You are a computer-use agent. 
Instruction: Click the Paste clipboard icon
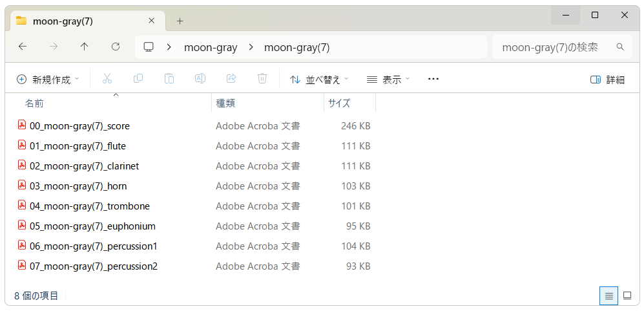click(x=169, y=79)
